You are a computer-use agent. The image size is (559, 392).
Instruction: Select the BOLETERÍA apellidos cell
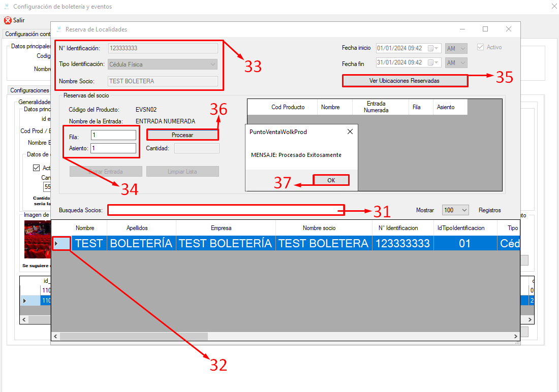click(x=141, y=243)
